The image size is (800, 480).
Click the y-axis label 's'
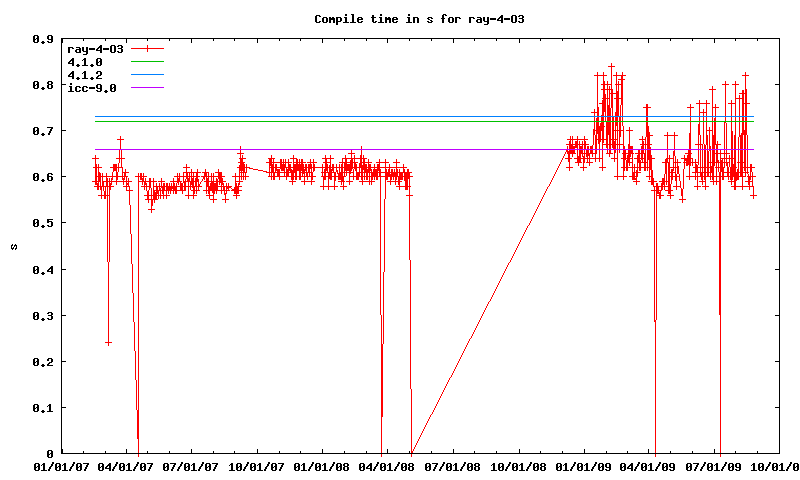point(13,246)
